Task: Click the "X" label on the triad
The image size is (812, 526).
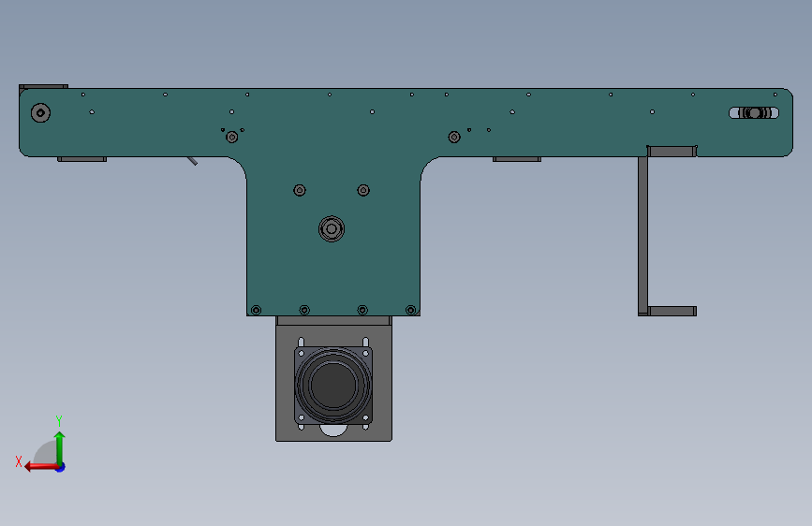Action: 19,461
